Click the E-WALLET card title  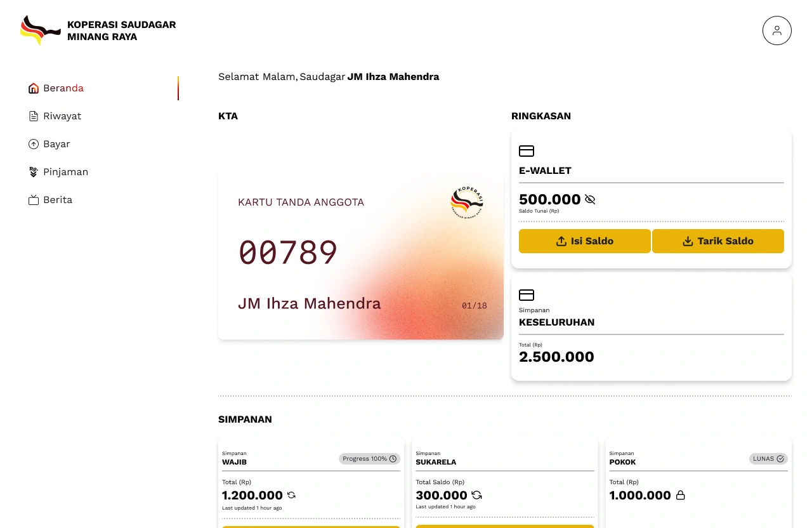[545, 171]
